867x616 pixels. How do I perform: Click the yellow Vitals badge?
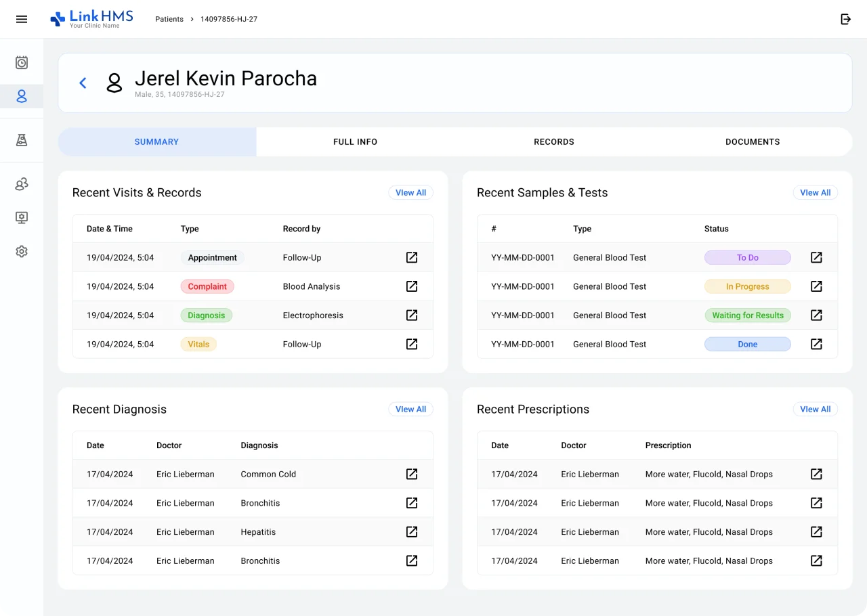click(198, 344)
